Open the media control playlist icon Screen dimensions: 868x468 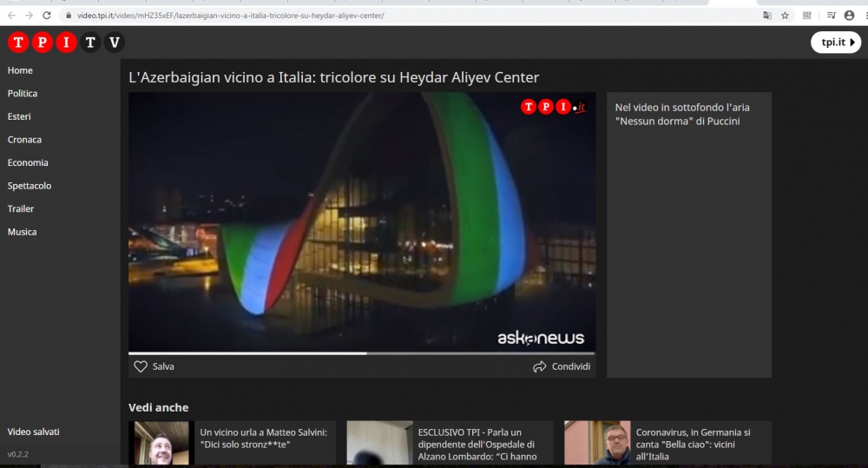[x=831, y=16]
